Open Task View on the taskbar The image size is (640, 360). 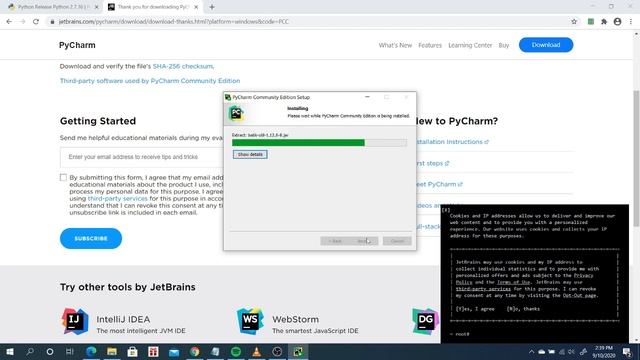click(70, 351)
